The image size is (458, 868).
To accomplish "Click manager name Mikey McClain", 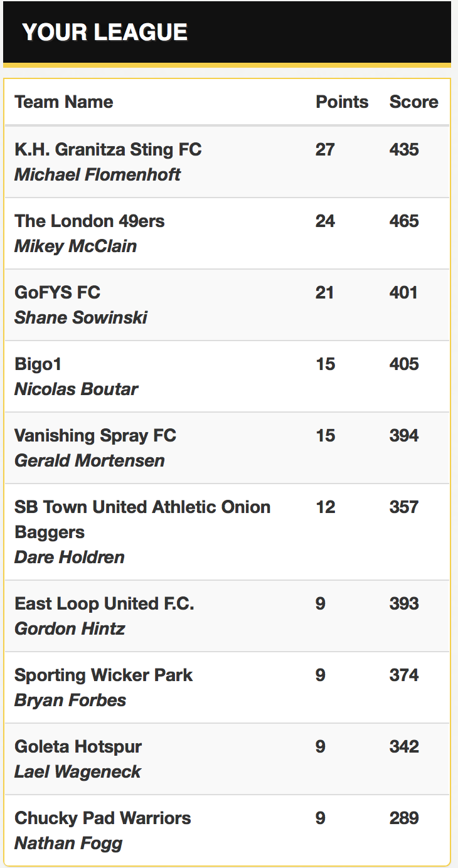I will pyautogui.click(x=75, y=246).
